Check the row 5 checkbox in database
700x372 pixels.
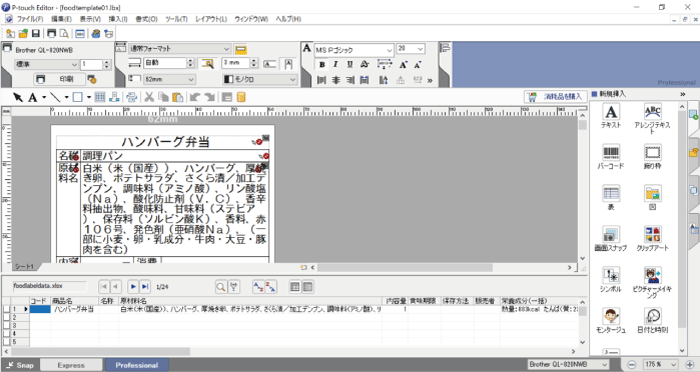pos(6,342)
